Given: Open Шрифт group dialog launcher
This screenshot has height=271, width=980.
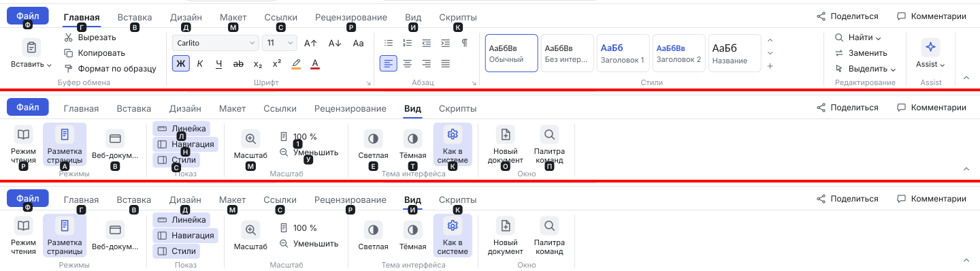Looking at the screenshot, I should pos(369,83).
